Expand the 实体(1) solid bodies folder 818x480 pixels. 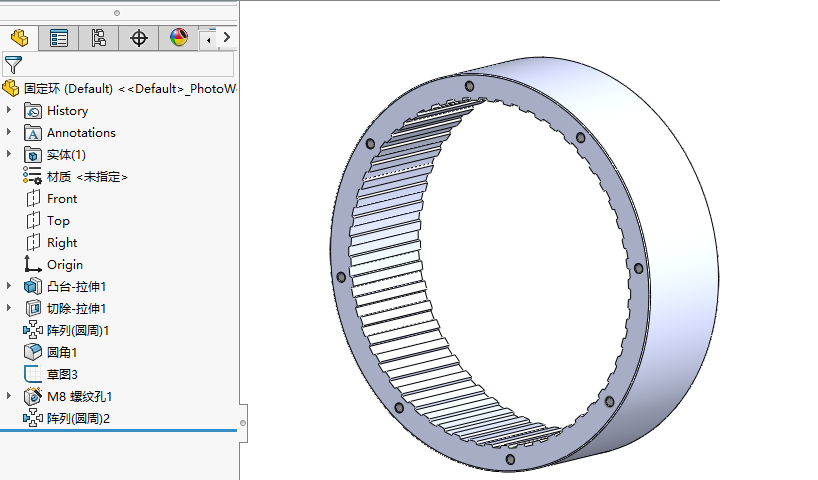[x=9, y=154]
